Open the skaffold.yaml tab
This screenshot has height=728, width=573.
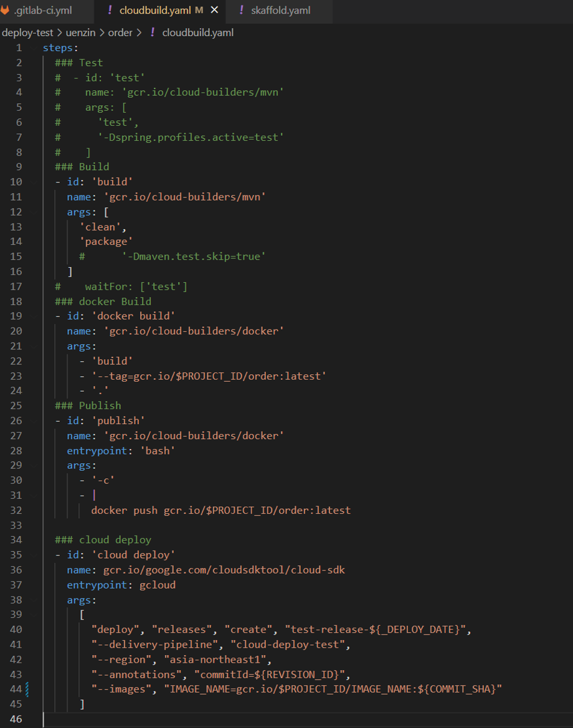[280, 10]
